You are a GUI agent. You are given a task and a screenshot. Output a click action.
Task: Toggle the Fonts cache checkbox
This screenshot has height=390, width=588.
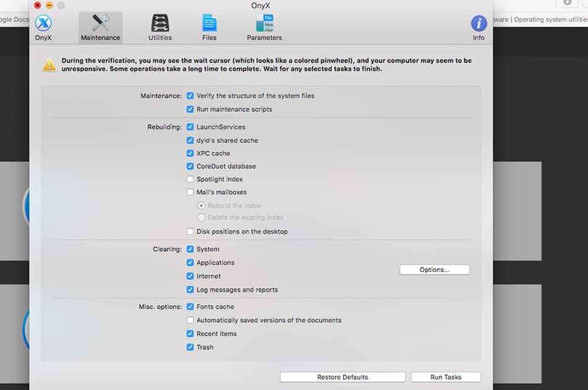click(x=190, y=306)
